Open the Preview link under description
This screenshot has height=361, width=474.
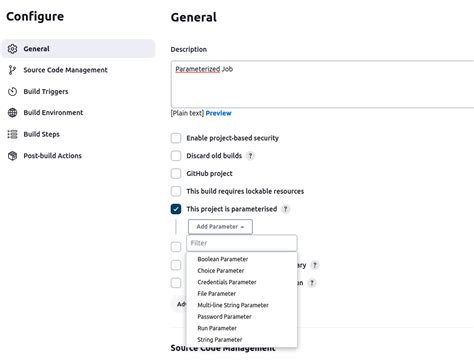pyautogui.click(x=218, y=113)
